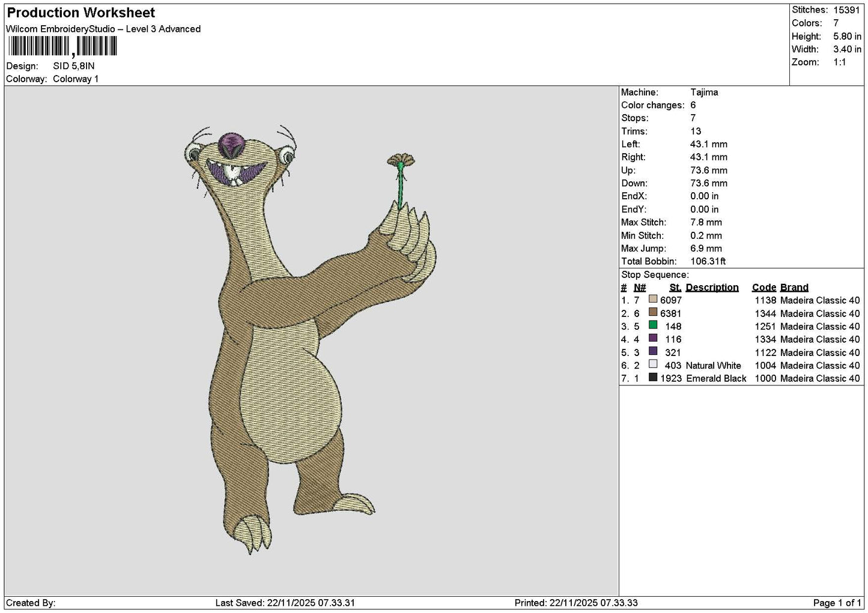Select the Width value "3.40 in"
Screen dimensions: 868x613
click(x=848, y=50)
